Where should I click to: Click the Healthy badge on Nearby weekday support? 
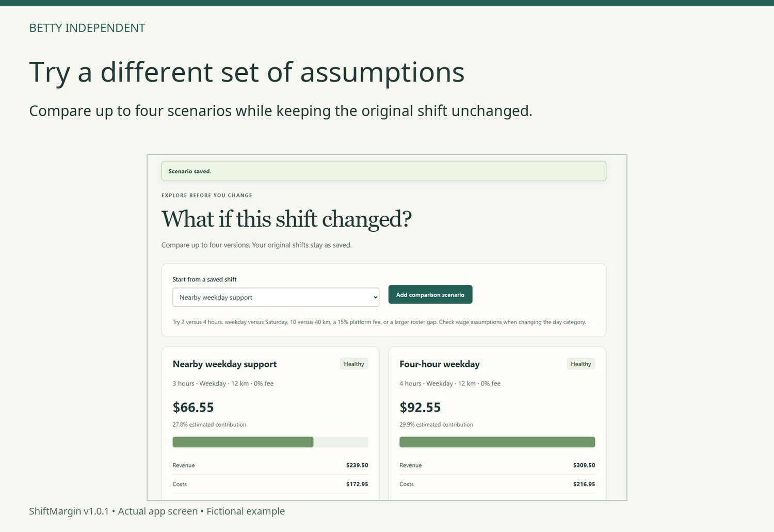(354, 364)
